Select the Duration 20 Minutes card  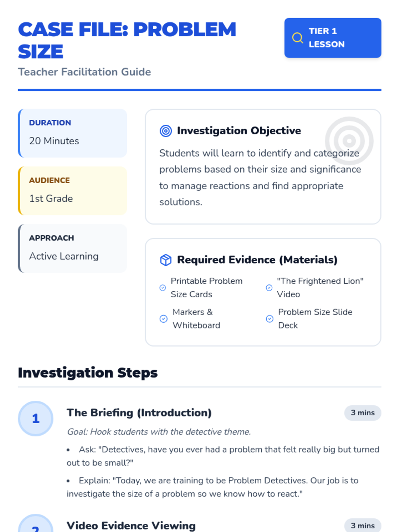click(x=73, y=133)
